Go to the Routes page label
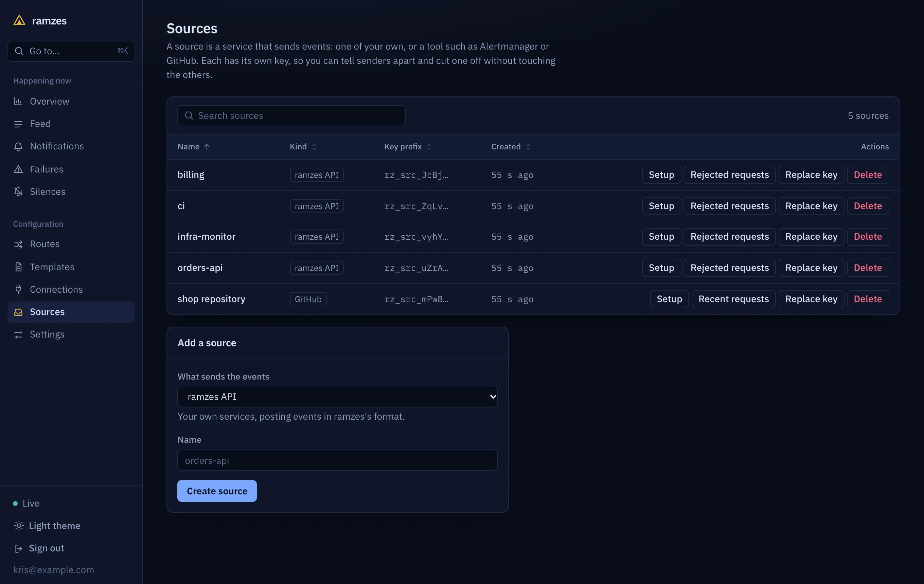This screenshot has height=584, width=924. click(45, 244)
